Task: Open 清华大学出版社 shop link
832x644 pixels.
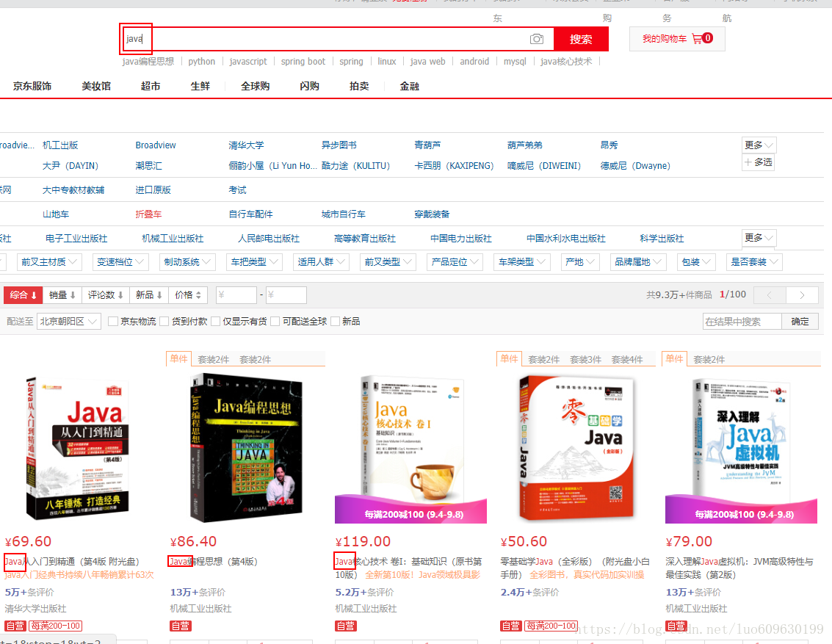Action: click(x=35, y=609)
